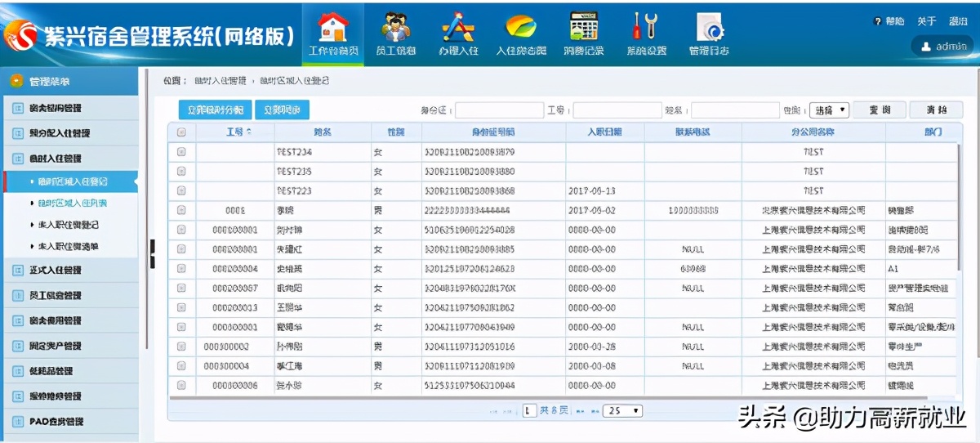Click the second blue button above table
Screen dimensions: 980x443
click(282, 110)
